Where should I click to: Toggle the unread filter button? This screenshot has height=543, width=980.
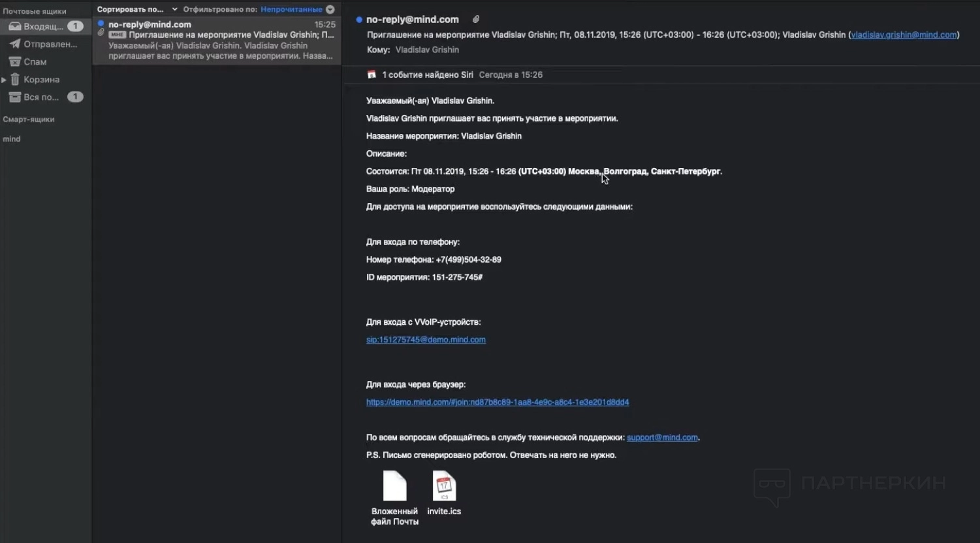coord(330,10)
